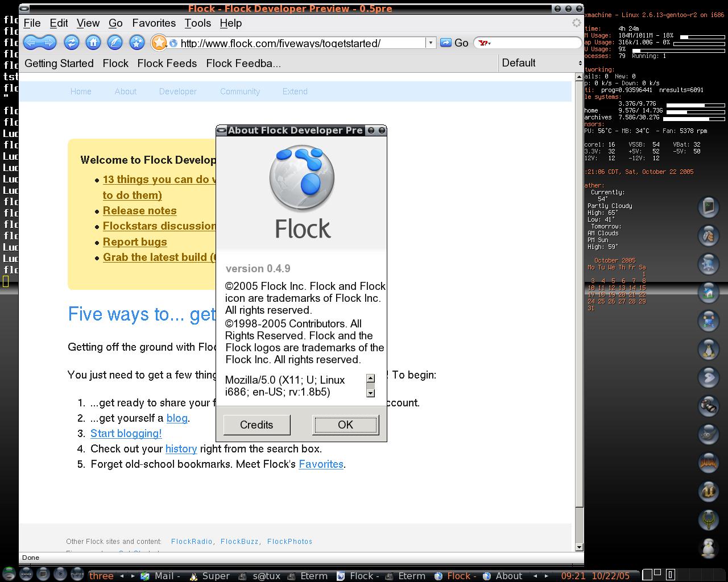Open the Release notes link
Viewport: 728px width, 582px height.
139,211
